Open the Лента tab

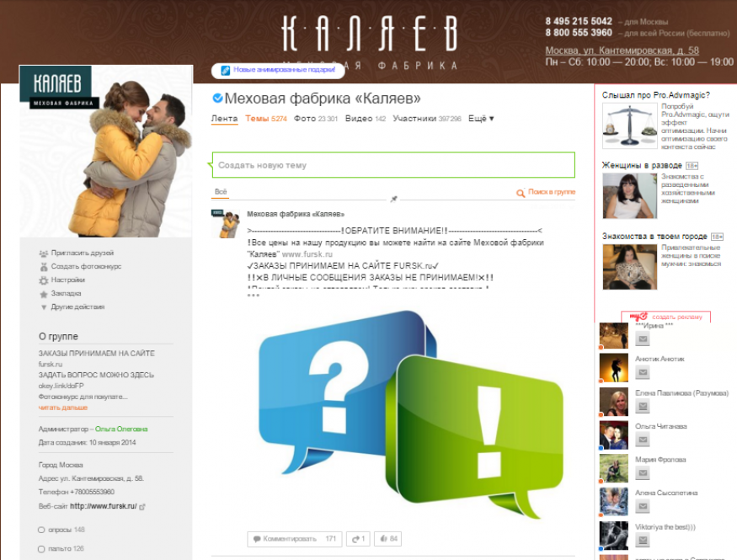tap(224, 119)
